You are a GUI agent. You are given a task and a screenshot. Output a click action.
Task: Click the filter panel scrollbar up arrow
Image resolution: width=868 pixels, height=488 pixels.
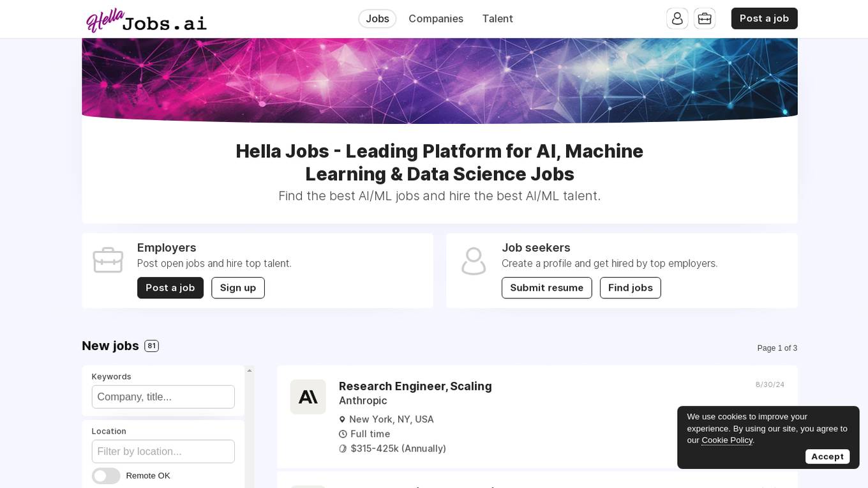click(250, 370)
